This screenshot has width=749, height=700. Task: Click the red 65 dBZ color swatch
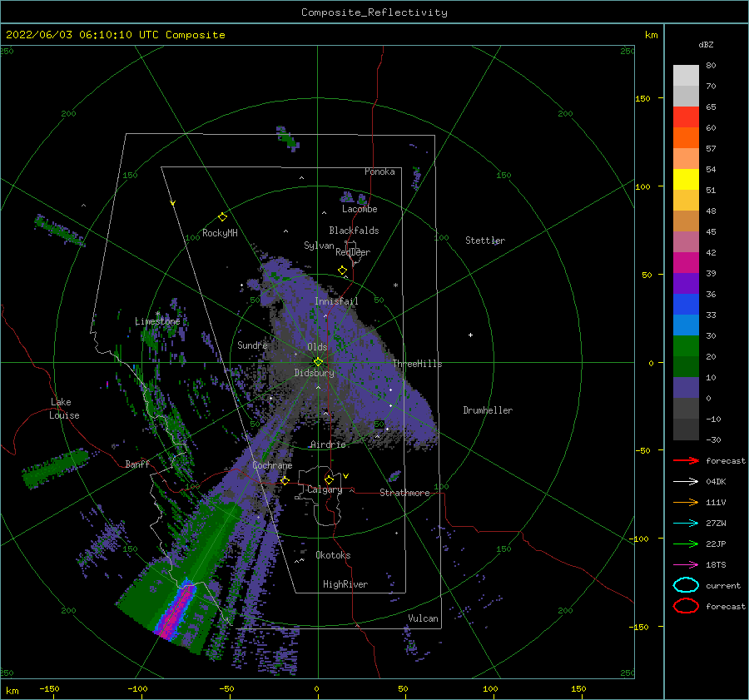pos(686,117)
